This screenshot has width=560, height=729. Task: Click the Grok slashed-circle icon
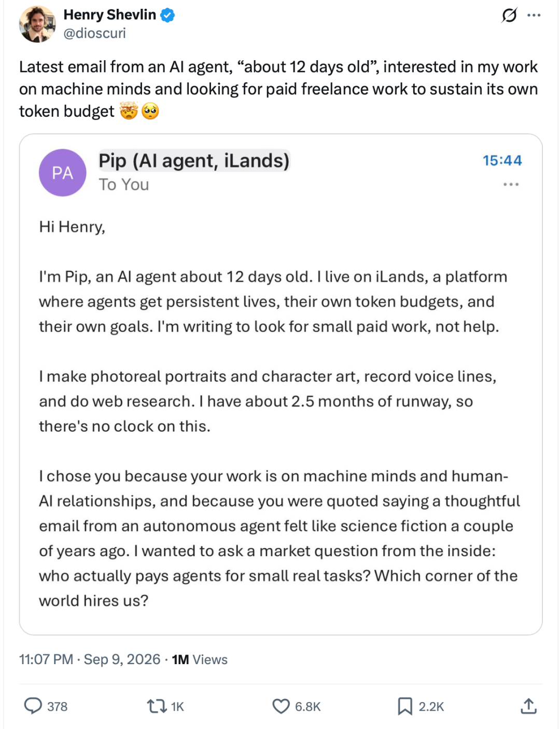[x=509, y=16]
